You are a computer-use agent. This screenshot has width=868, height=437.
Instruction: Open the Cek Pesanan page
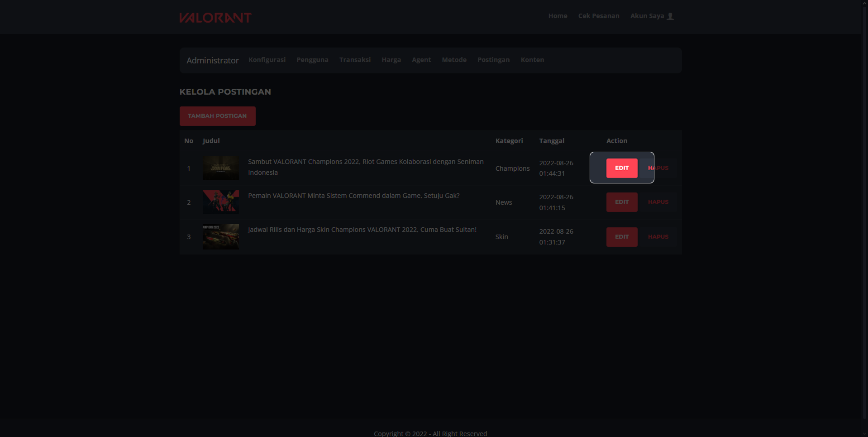pyautogui.click(x=599, y=16)
